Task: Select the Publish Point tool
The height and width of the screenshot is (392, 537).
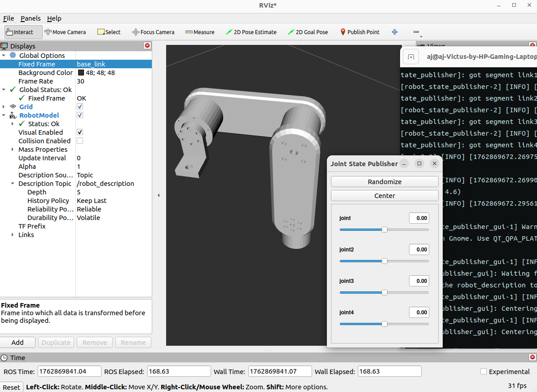Action: click(360, 32)
